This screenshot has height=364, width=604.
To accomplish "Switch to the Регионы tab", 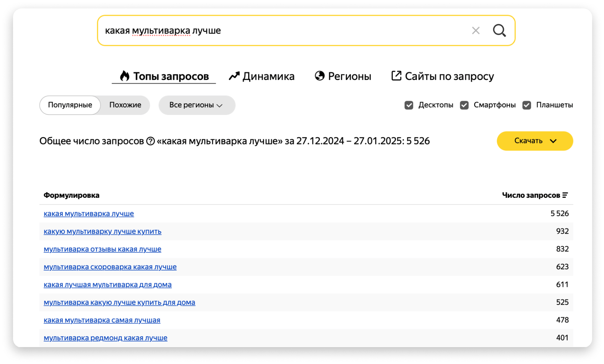I will coord(349,76).
